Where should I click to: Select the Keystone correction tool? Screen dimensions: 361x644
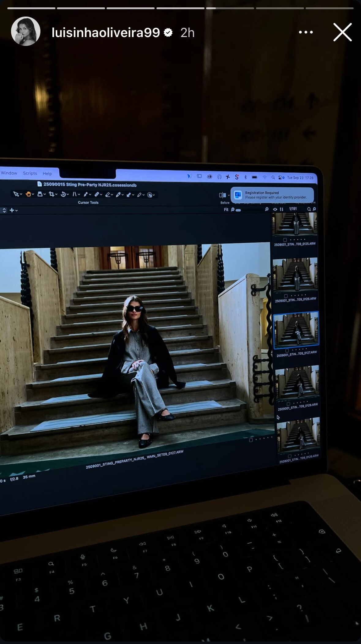pyautogui.click(x=74, y=194)
